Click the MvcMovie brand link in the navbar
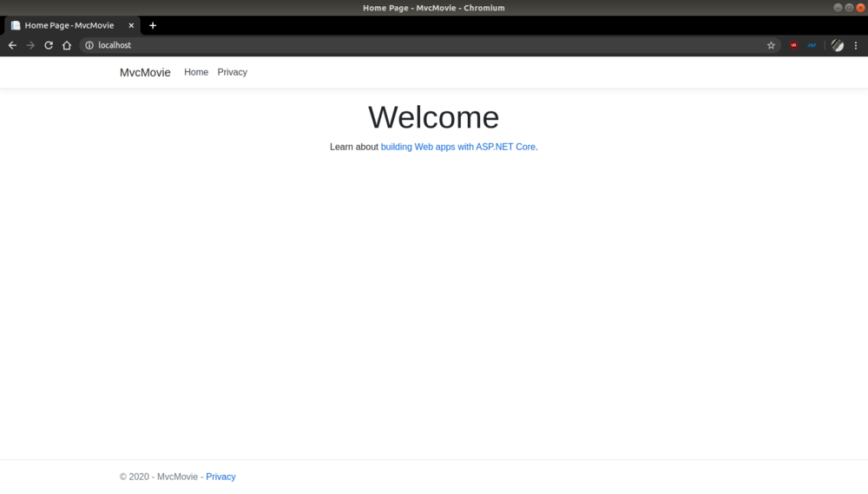 tap(145, 73)
